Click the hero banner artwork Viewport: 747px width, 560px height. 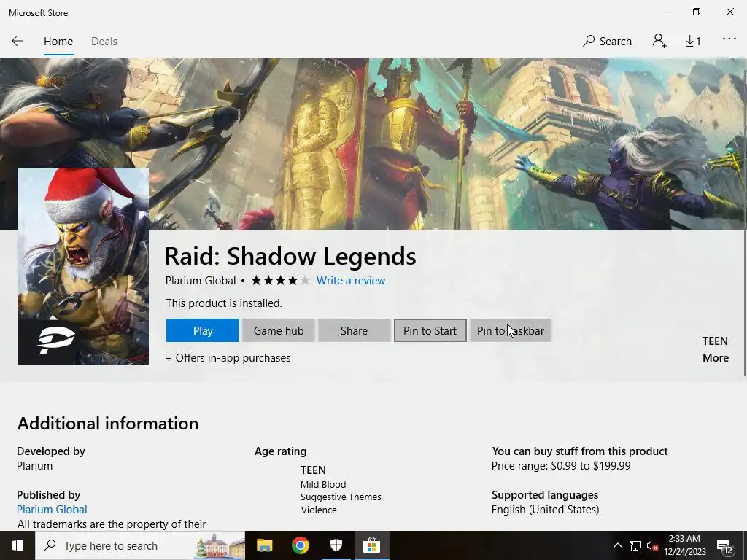pyautogui.click(x=373, y=143)
